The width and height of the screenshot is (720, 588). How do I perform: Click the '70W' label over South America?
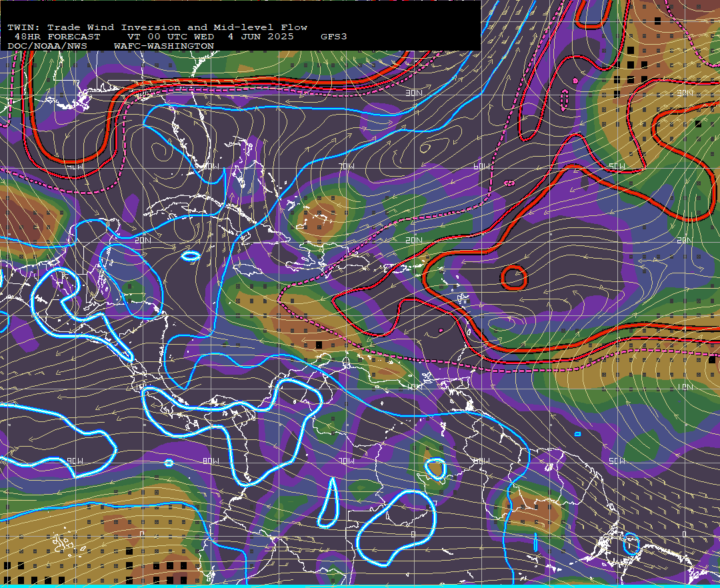[x=347, y=461]
